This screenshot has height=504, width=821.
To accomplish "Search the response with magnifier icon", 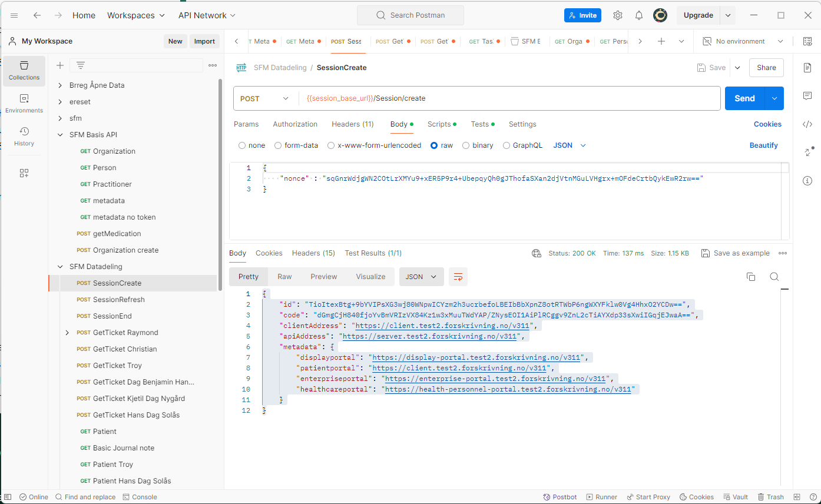I will (774, 277).
